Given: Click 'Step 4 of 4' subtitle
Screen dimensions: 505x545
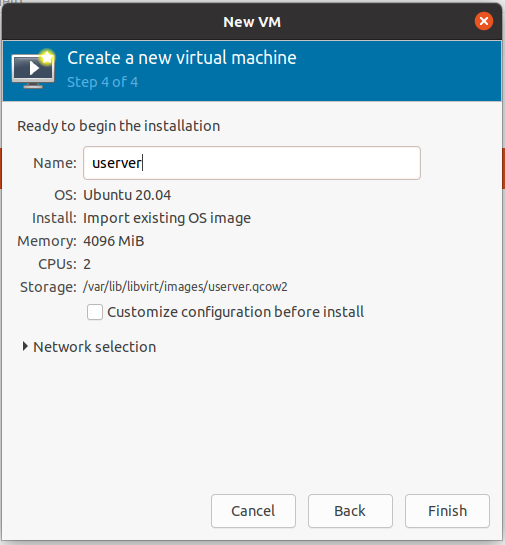Looking at the screenshot, I should coord(103,82).
